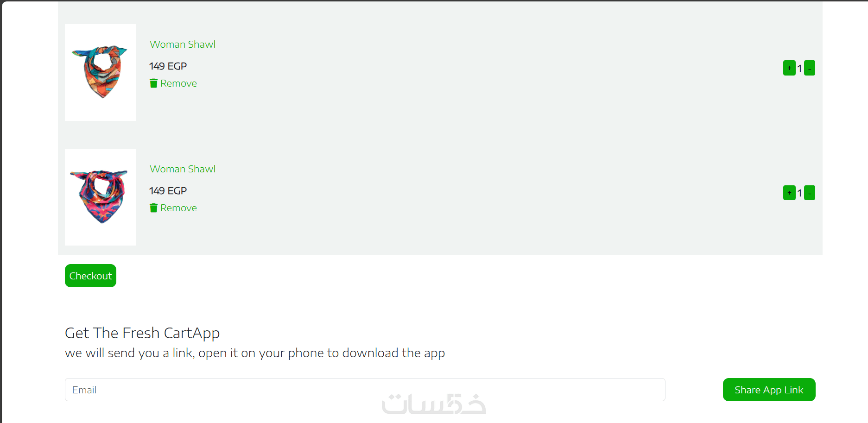868x423 pixels.
Task: Click the quantity number of the first shawl
Action: [799, 69]
